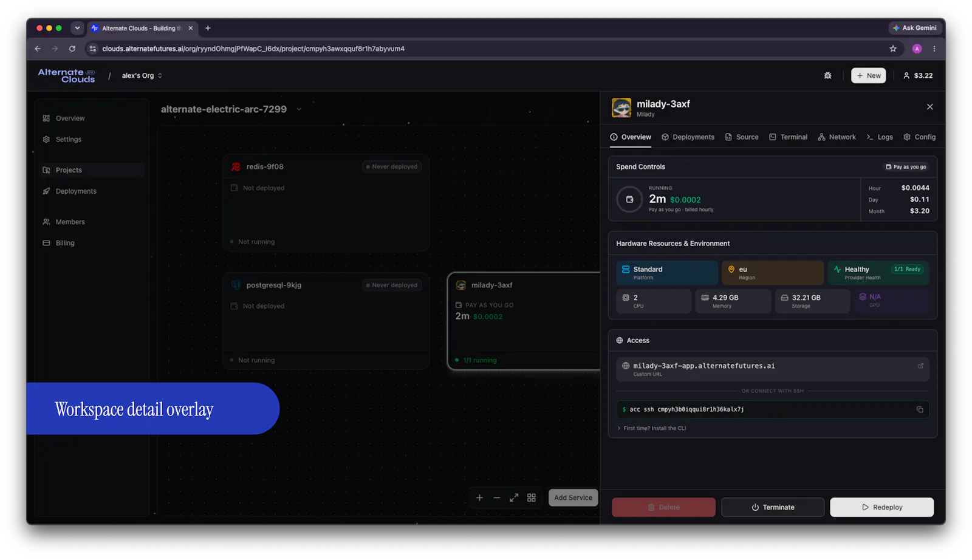This screenshot has width=972, height=560.
Task: Switch to the Config tab
Action: pyautogui.click(x=919, y=137)
